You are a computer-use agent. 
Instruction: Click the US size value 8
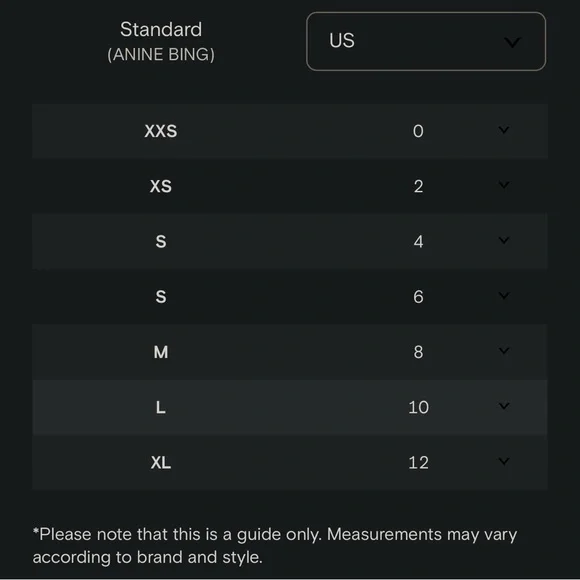[418, 352]
